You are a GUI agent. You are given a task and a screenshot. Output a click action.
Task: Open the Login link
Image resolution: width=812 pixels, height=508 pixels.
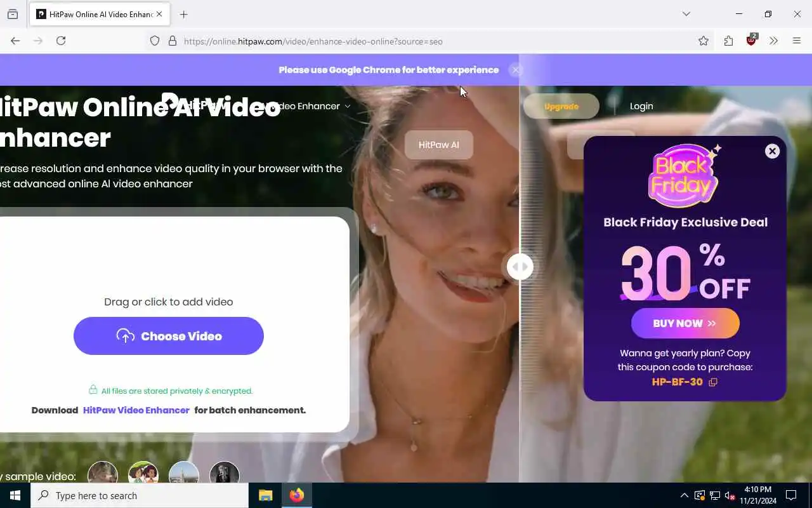641,106
